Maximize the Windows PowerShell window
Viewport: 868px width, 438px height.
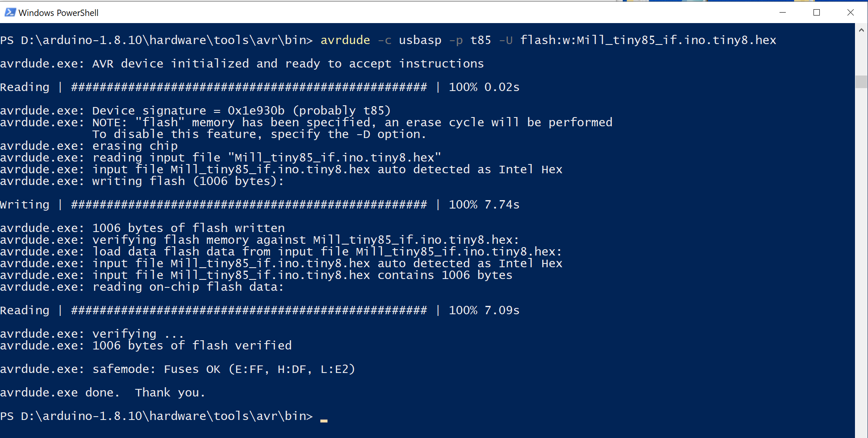coord(816,13)
